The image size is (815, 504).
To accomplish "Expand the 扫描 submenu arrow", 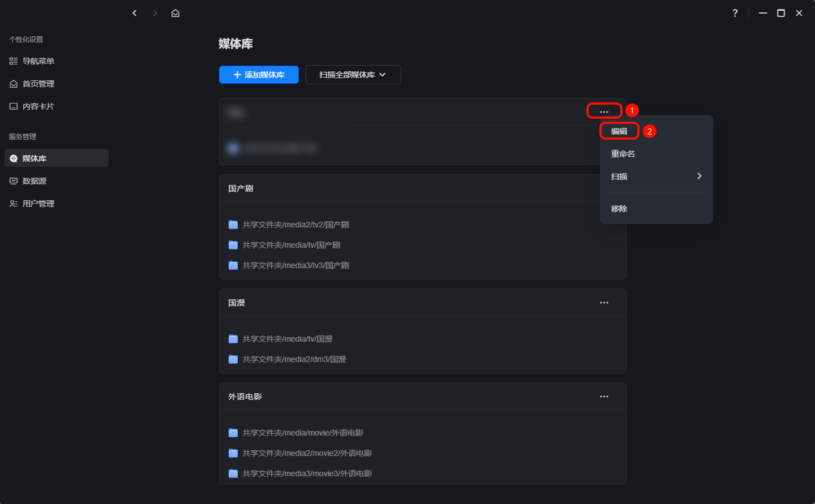I will pos(700,176).
